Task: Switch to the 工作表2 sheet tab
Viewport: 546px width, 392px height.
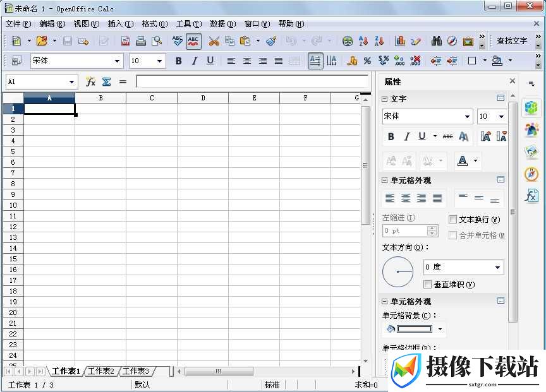Action: pyautogui.click(x=101, y=371)
